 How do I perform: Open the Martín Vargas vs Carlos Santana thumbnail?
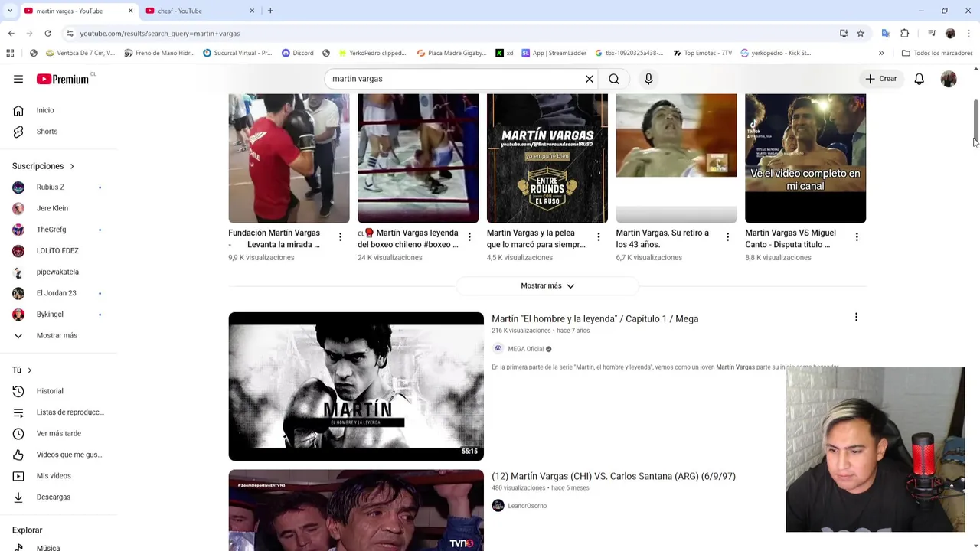coord(356,510)
